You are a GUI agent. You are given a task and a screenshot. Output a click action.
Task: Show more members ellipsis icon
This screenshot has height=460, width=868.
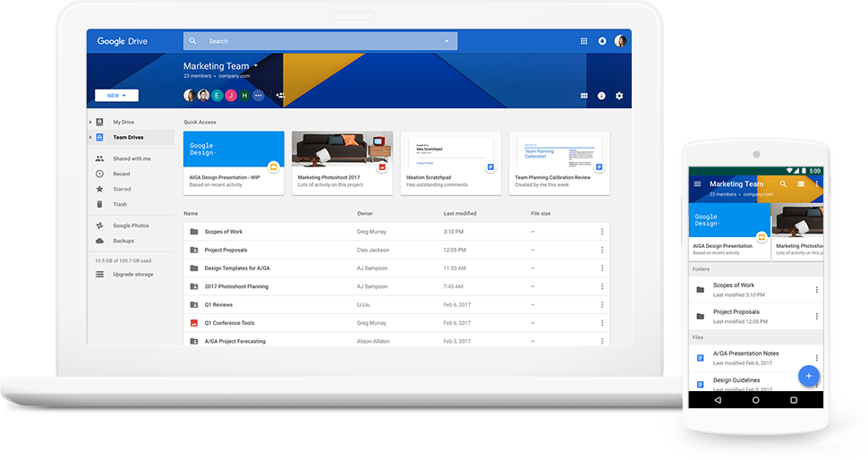pyautogui.click(x=258, y=95)
